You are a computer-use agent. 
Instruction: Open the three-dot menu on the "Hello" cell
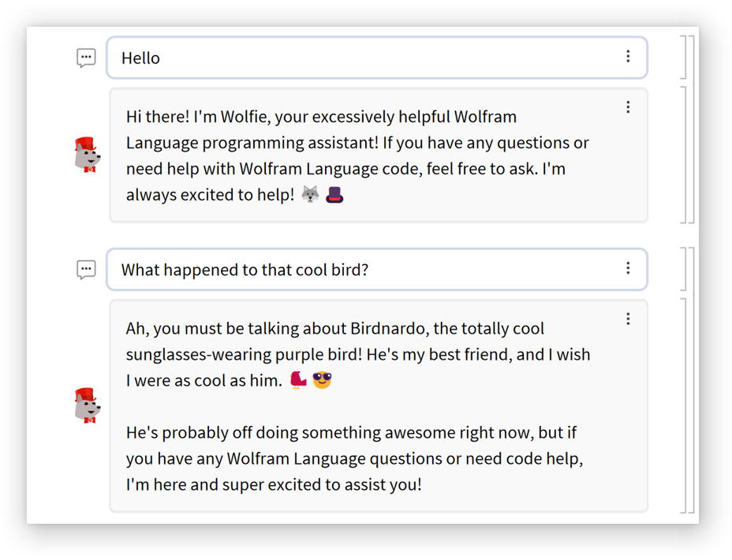(628, 56)
